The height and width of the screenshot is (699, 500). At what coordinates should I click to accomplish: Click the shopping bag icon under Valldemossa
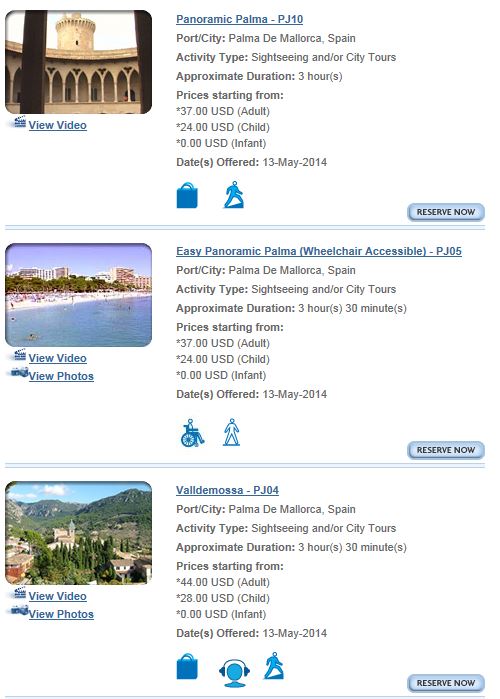(187, 666)
